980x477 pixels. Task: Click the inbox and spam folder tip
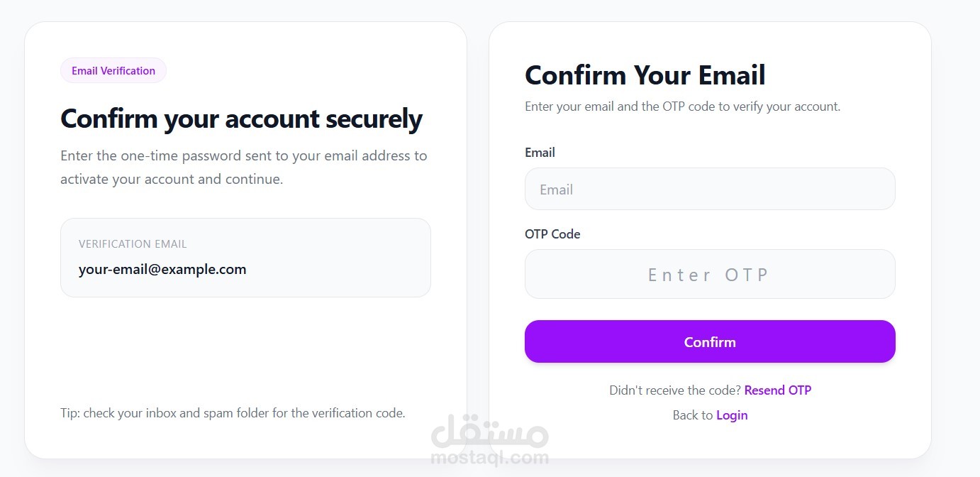pyautogui.click(x=233, y=413)
